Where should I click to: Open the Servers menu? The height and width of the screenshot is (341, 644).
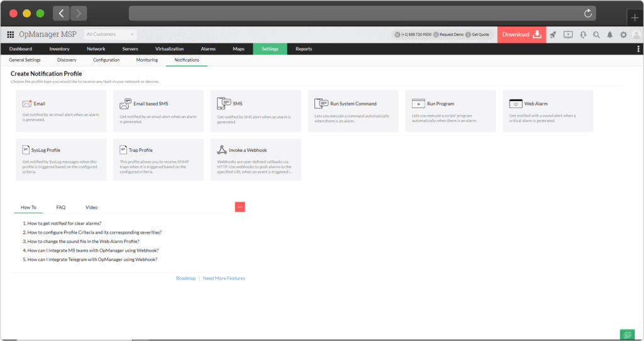130,49
